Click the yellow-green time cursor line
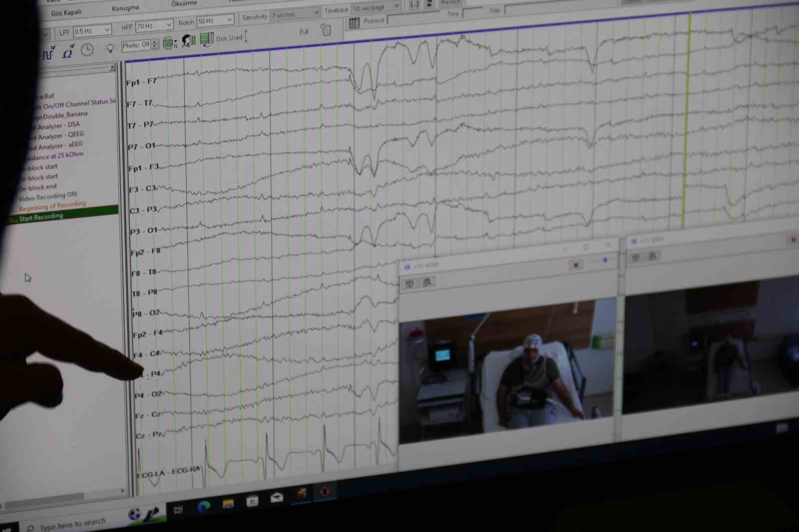 (687, 120)
